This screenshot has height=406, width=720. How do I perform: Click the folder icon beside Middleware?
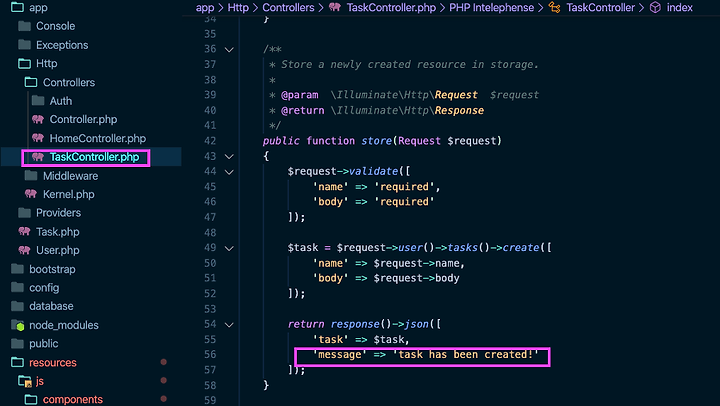(x=31, y=175)
